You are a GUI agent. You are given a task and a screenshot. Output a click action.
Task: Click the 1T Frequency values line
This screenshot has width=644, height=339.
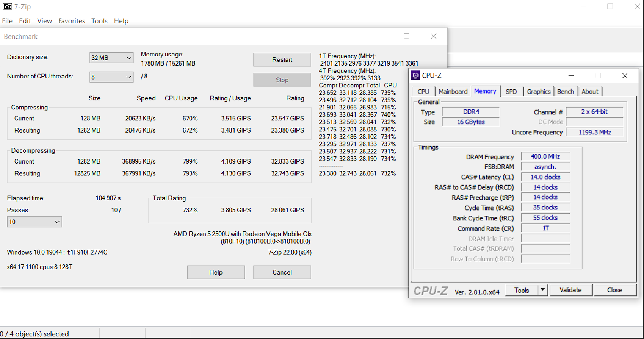(369, 63)
